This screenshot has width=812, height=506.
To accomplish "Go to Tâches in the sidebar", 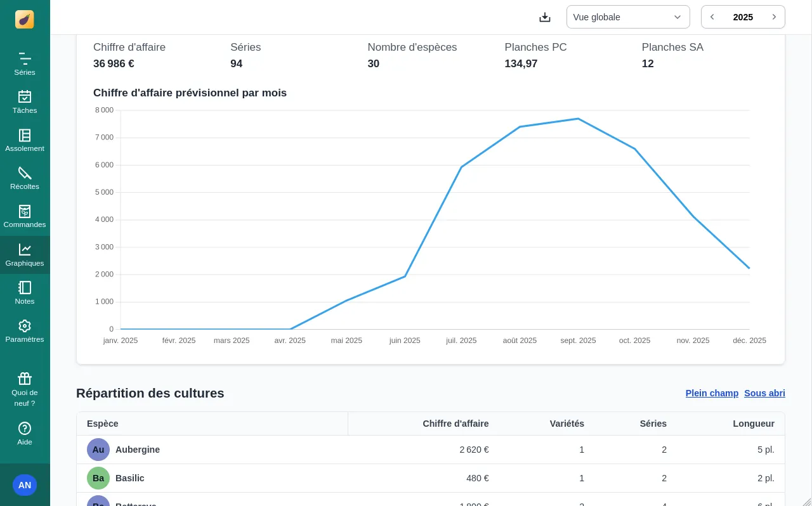I will 25,102.
